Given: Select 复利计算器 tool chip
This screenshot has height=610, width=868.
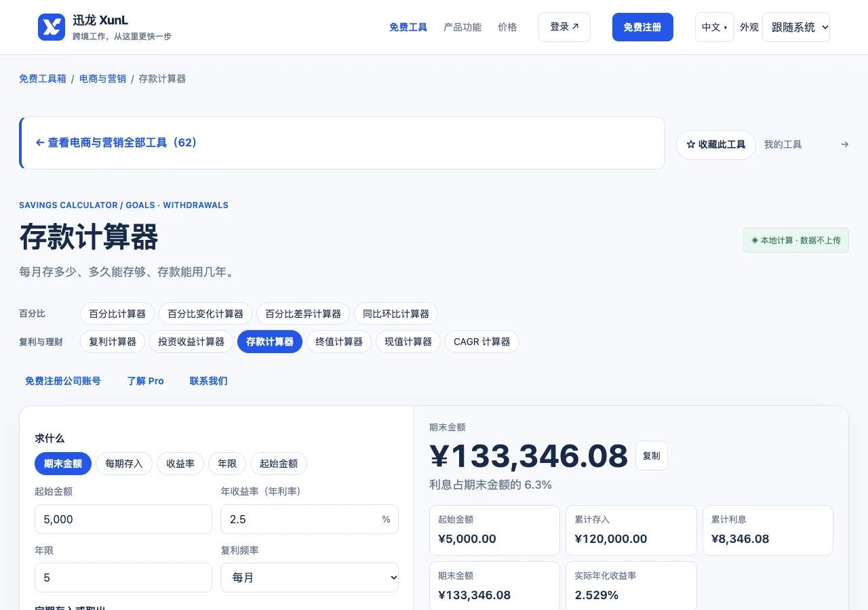Looking at the screenshot, I should tap(113, 342).
